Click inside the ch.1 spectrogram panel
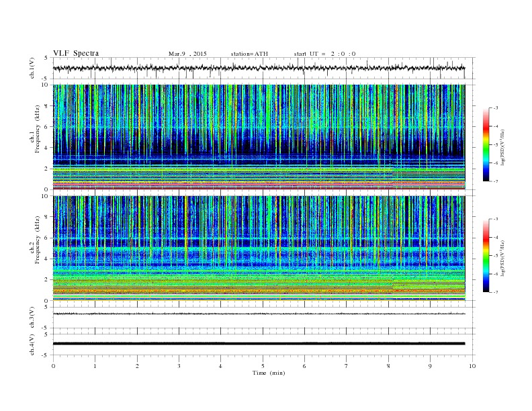 tap(259, 137)
